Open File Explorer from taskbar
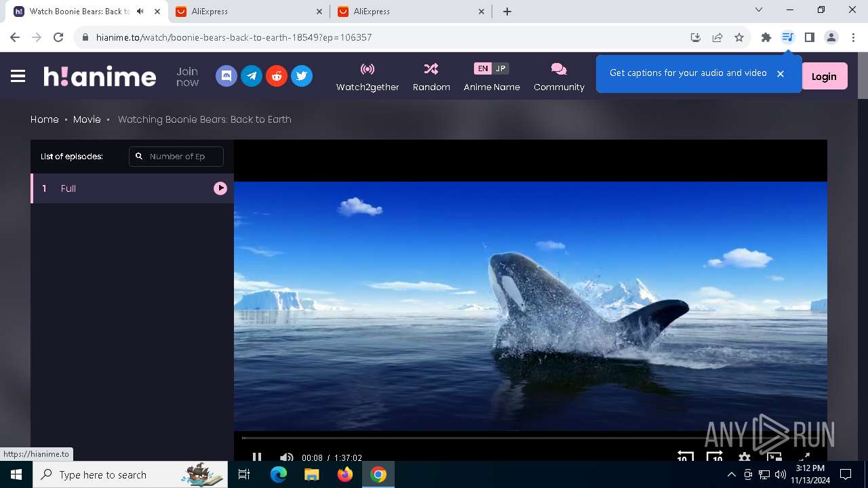The image size is (868, 488). pyautogui.click(x=312, y=474)
